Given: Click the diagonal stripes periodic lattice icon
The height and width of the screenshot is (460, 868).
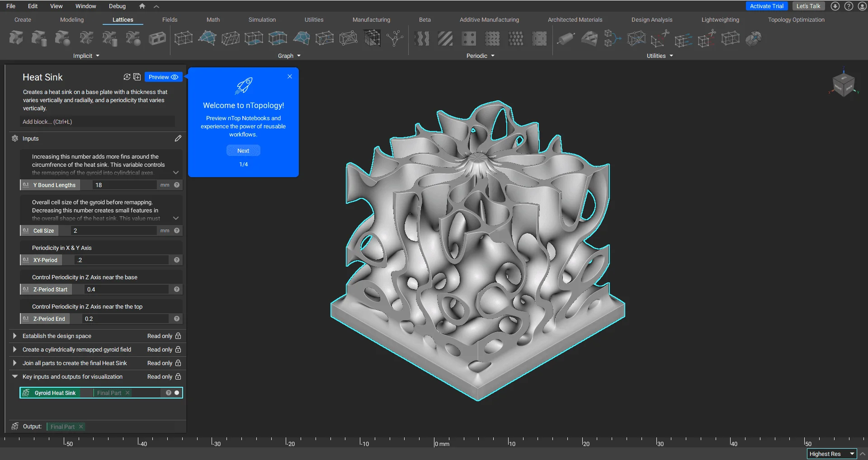Looking at the screenshot, I should coord(445,38).
